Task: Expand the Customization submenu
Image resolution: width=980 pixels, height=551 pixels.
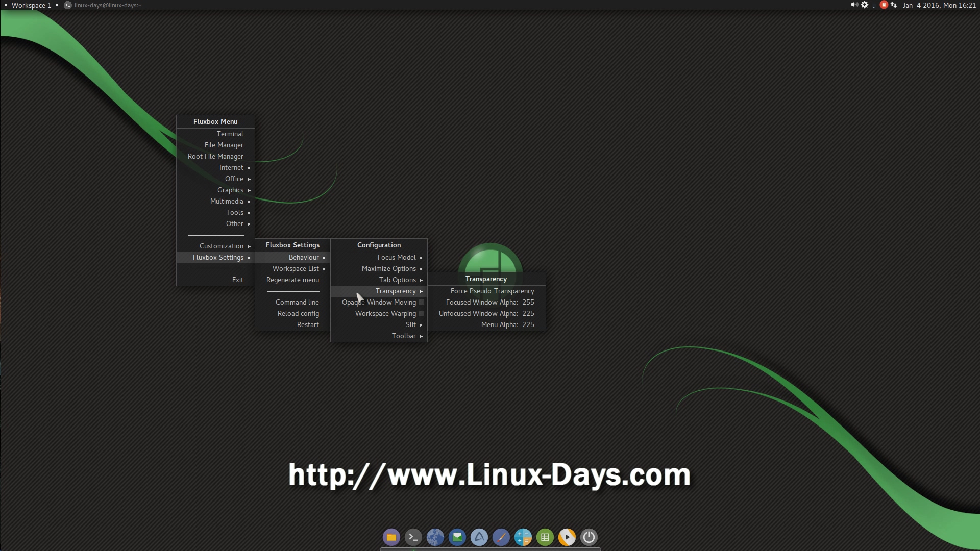Action: tap(215, 246)
